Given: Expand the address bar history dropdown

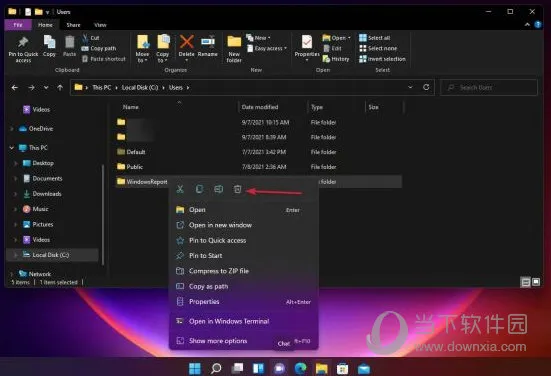Looking at the screenshot, I should pyautogui.click(x=410, y=87).
